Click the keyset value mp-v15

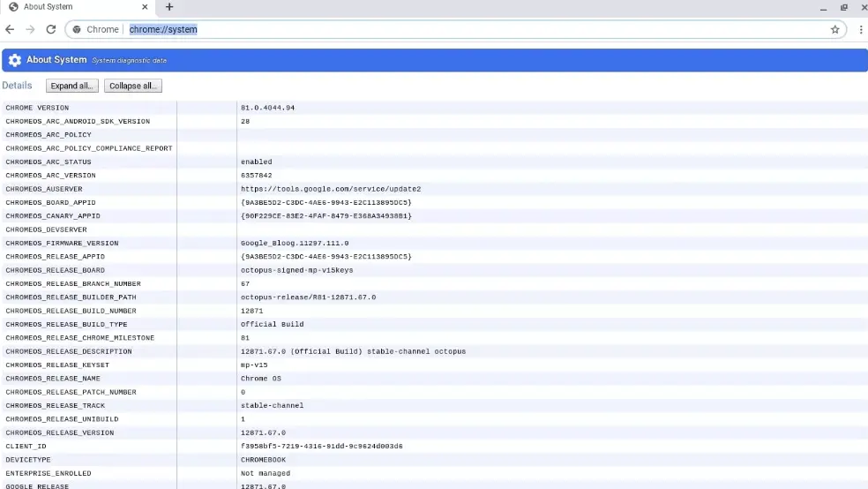(254, 365)
